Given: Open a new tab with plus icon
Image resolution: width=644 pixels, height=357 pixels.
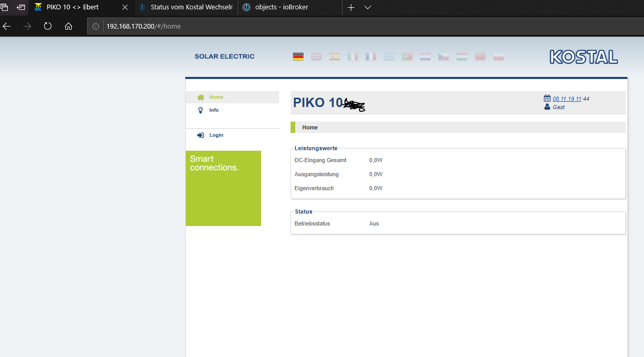Looking at the screenshot, I should 351,7.
